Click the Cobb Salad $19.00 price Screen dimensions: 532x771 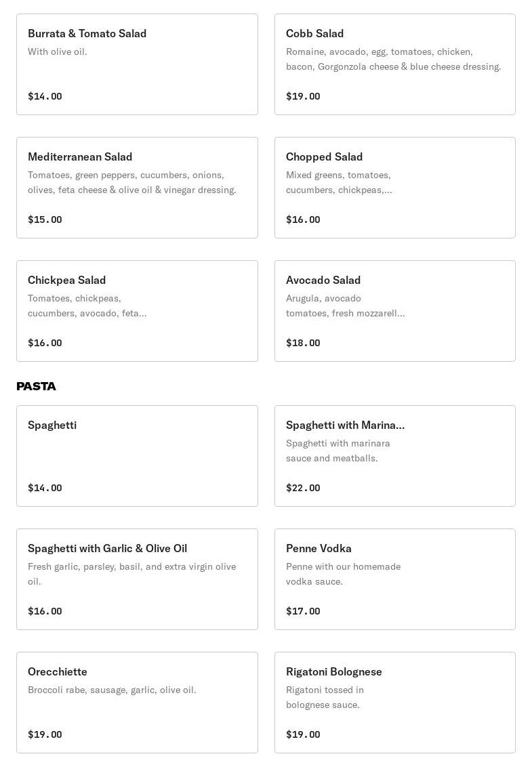[x=303, y=96]
